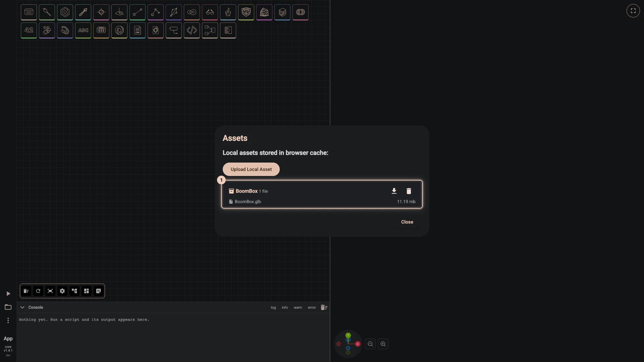Click the fit-to-view frame icon in toolbar
This screenshot has width=644, height=362.
[x=50, y=291]
